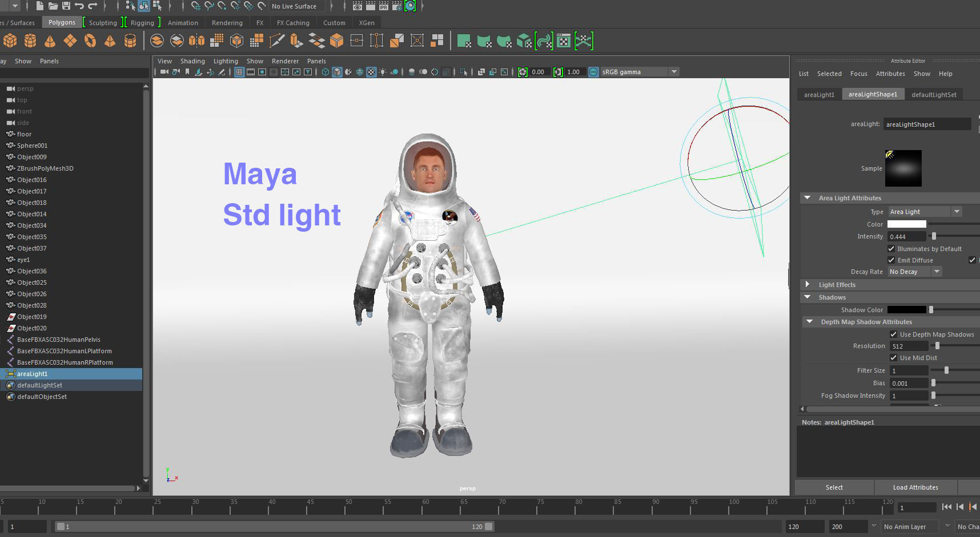980x537 pixels.
Task: Click the Multi-Cut knife shelf icon
Action: pyautogui.click(x=276, y=41)
